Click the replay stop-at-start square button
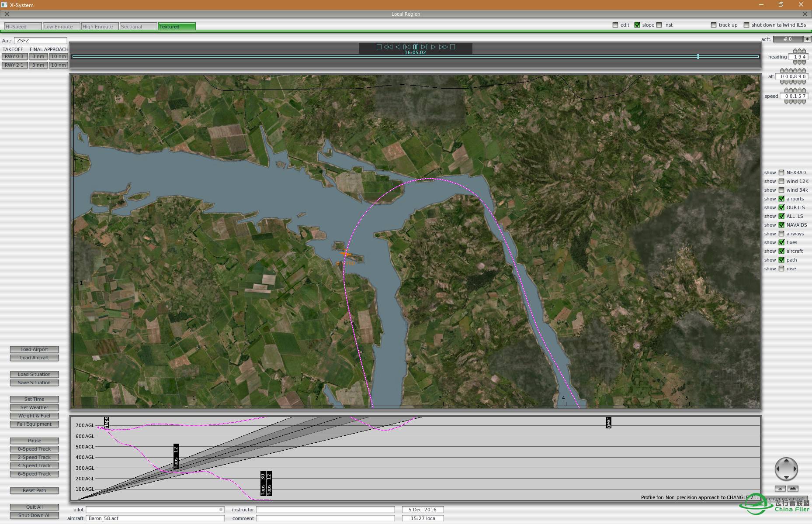The height and width of the screenshot is (524, 812). point(379,47)
